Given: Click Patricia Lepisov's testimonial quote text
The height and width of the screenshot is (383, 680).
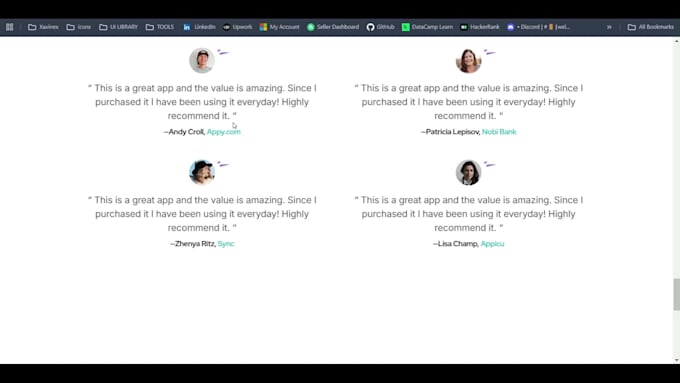Looking at the screenshot, I should [469, 102].
